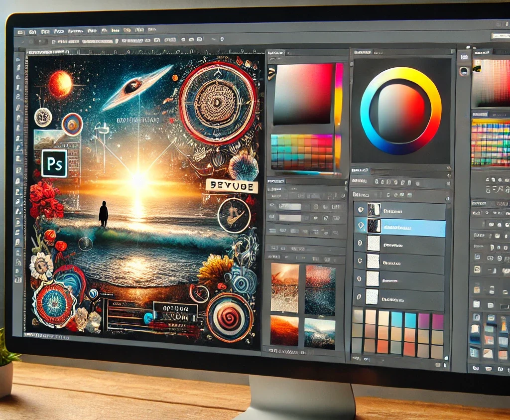Toggle the eye icon directly below the highlighted layer
This screenshot has height=420, width=510.
pos(360,243)
